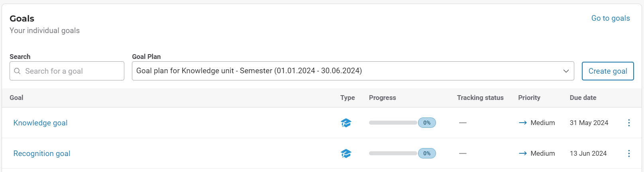Screen dimensions: 644x172
Task: Follow the Go to goals link
Action: 610,18
